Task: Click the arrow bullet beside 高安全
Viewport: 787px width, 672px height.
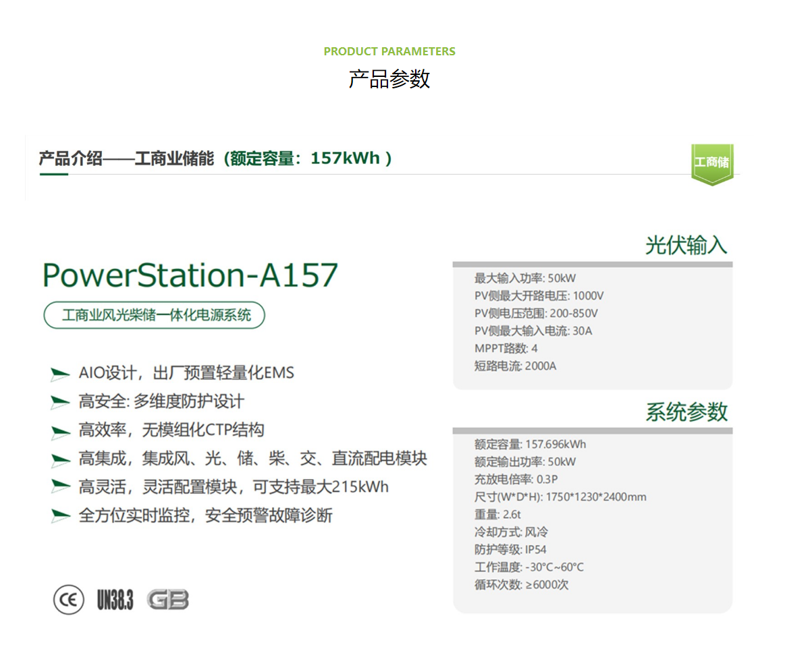Action: coord(60,402)
